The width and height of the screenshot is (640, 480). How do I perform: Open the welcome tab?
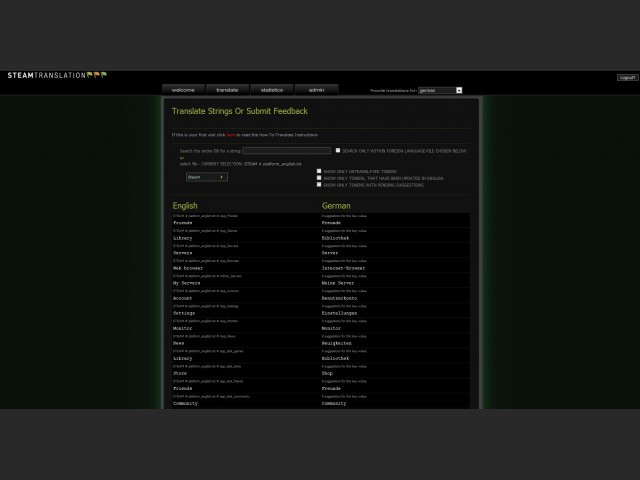(183, 90)
